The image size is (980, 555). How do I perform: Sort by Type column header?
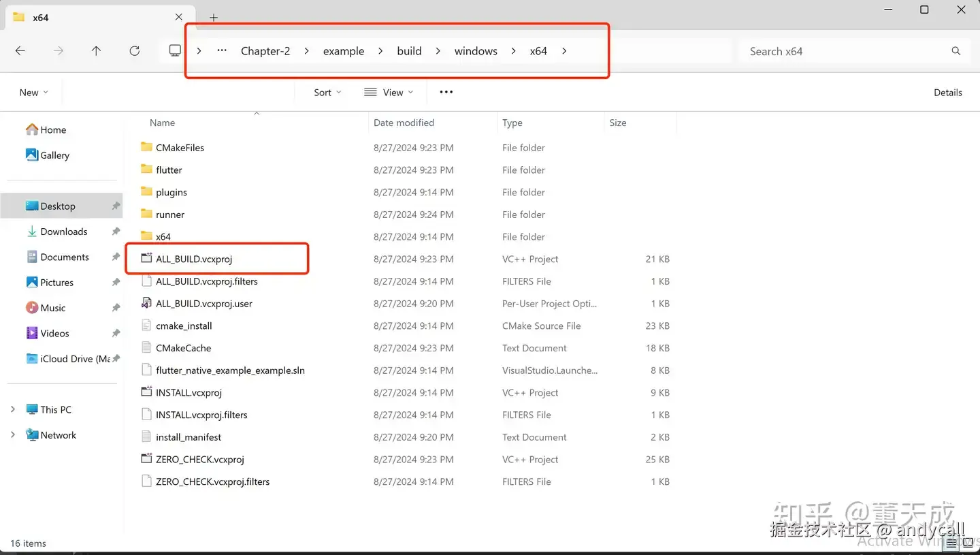point(512,123)
